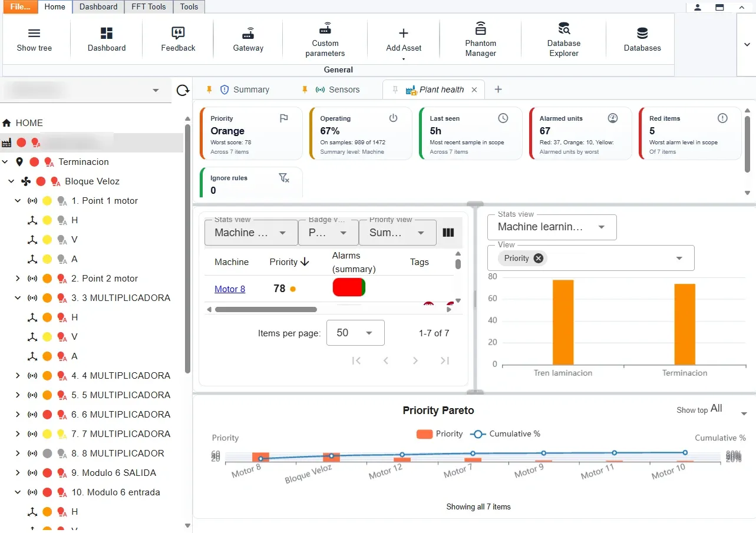Open the Sensors tab
This screenshot has height=533, width=756.
[x=338, y=90]
